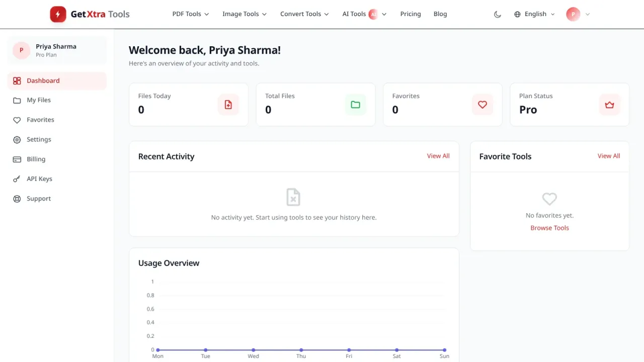
Task: Click the AI badge beside AI Tools
Action: coord(373,14)
